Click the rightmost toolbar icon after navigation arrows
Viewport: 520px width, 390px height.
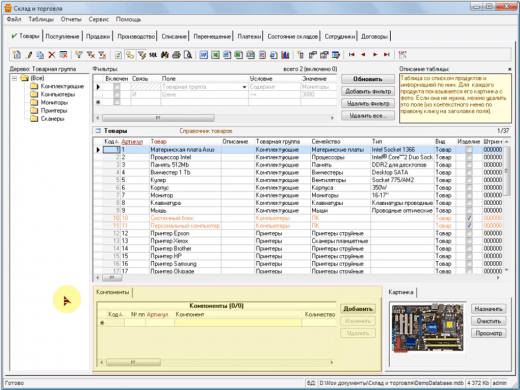pyautogui.click(x=402, y=55)
